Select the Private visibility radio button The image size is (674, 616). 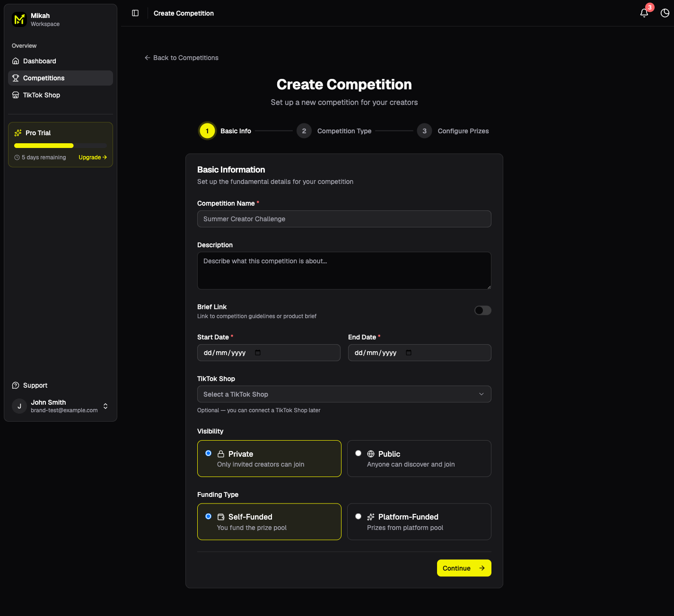point(208,453)
